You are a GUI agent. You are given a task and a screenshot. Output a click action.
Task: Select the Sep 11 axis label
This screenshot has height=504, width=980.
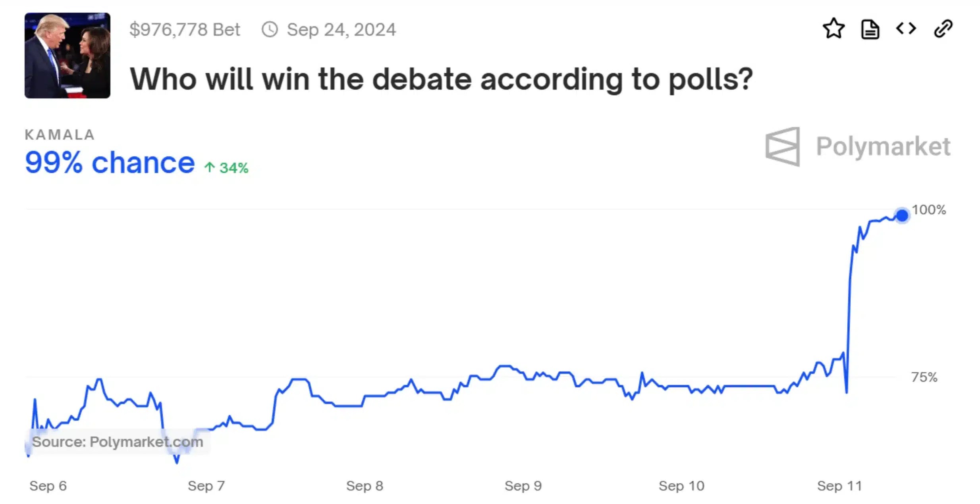839,486
